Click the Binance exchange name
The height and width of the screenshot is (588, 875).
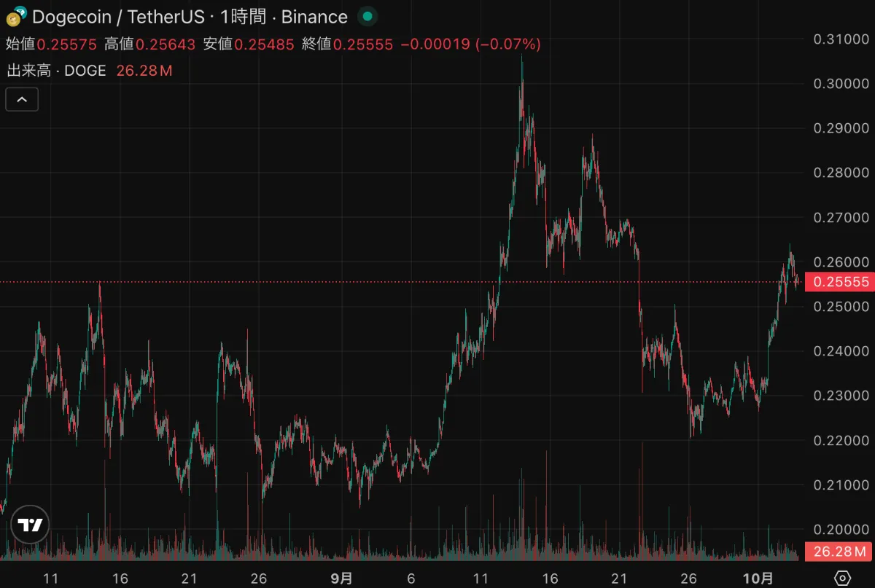[314, 16]
